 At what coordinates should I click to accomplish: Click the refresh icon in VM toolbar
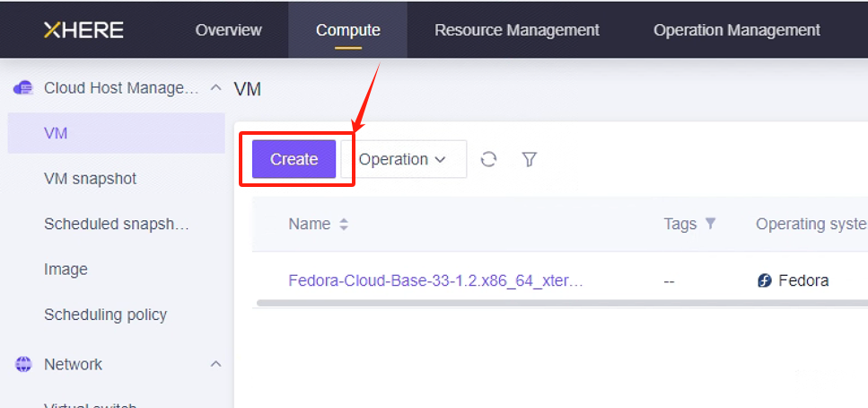coord(488,160)
